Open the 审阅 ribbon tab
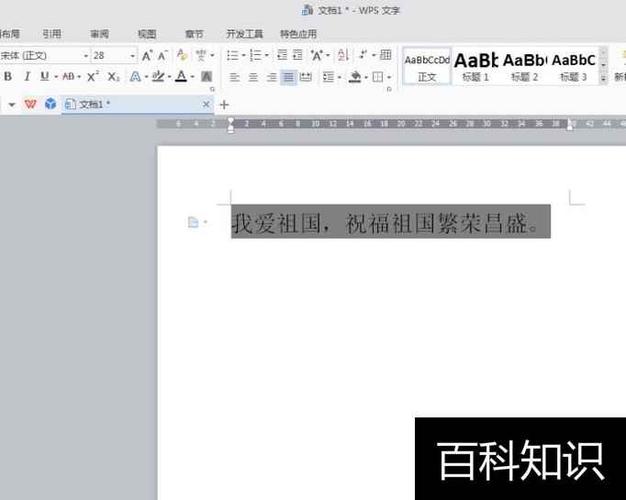The image size is (626, 500). point(99,34)
